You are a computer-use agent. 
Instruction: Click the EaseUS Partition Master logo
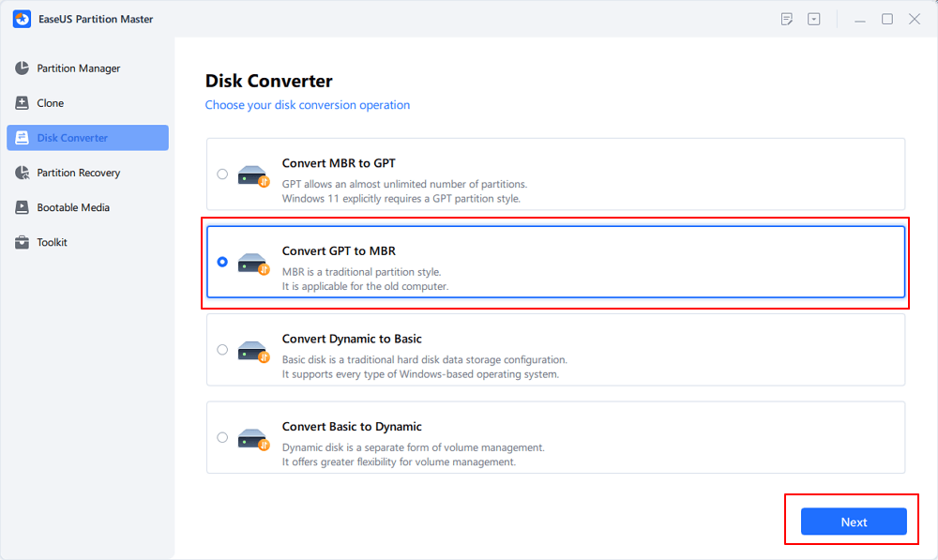(22, 19)
